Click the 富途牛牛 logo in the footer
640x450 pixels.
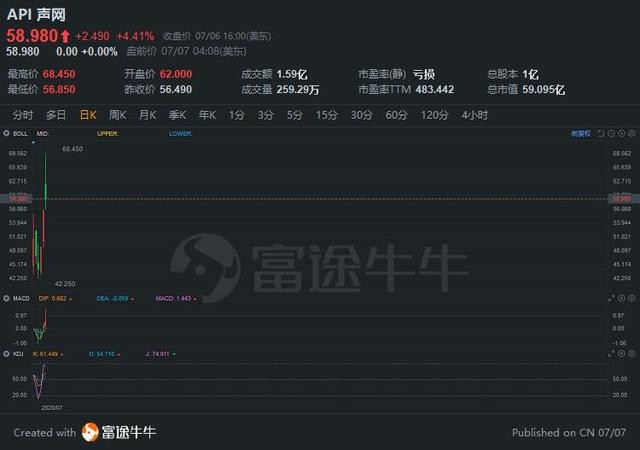click(x=119, y=432)
